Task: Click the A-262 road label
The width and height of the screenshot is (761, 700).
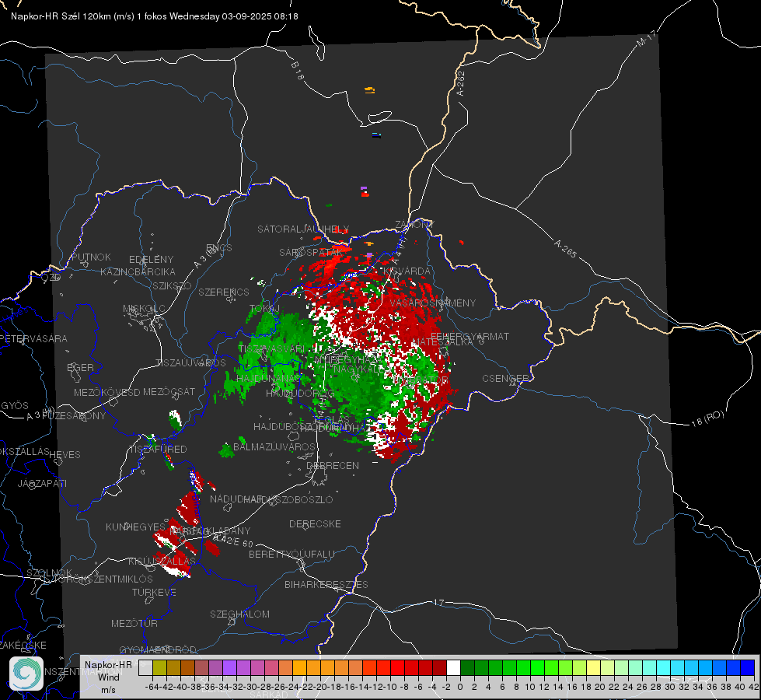Action: 461,83
